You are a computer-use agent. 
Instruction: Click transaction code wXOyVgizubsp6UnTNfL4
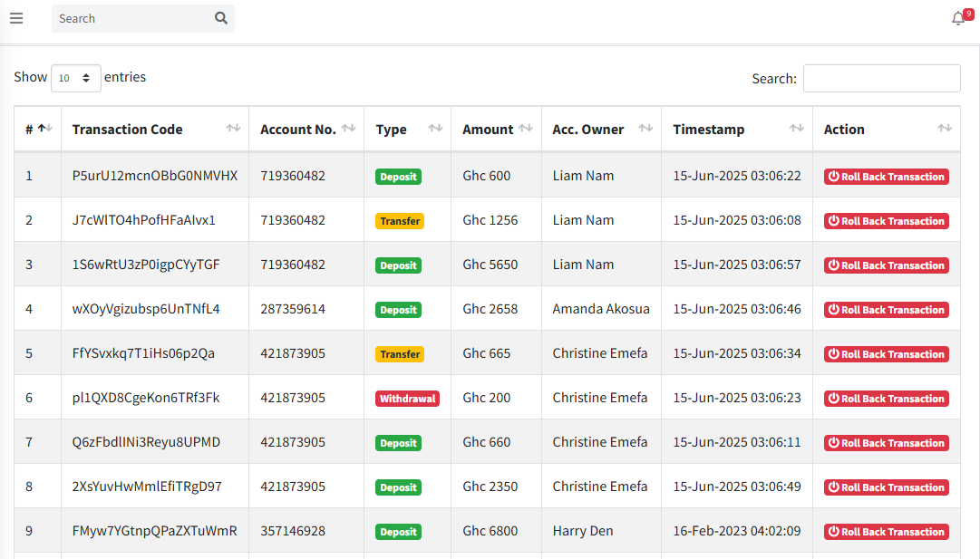(x=146, y=309)
